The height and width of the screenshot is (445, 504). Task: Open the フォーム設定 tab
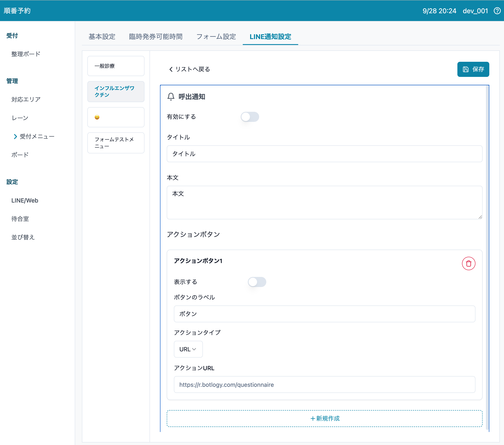[x=216, y=37]
